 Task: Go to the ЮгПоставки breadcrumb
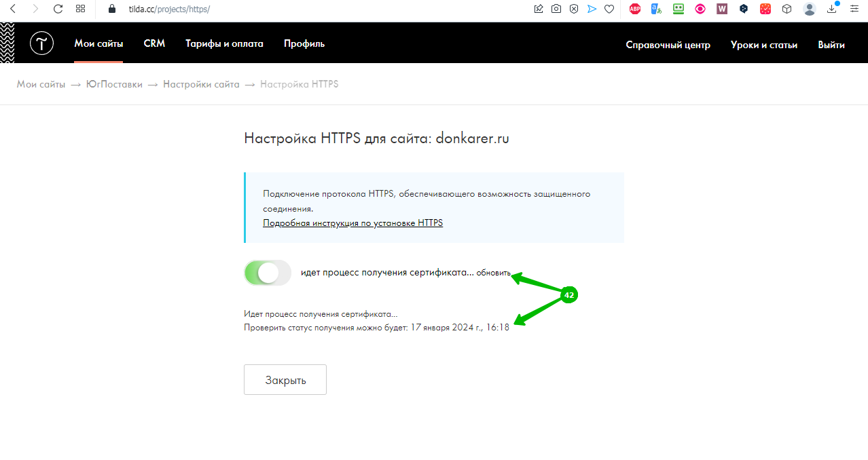pyautogui.click(x=114, y=85)
